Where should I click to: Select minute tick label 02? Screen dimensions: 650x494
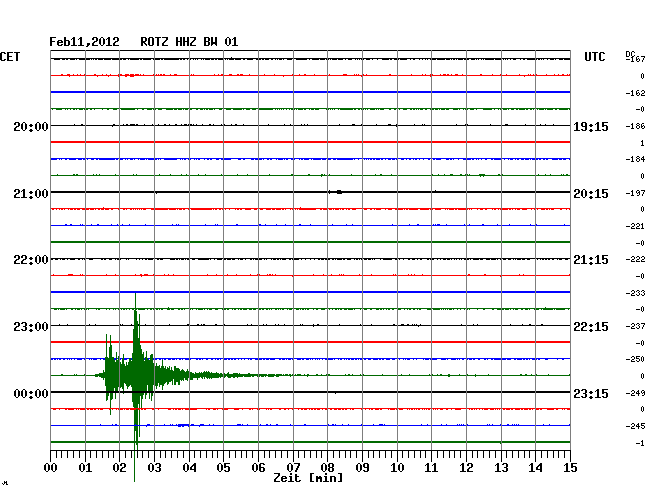pos(119,468)
